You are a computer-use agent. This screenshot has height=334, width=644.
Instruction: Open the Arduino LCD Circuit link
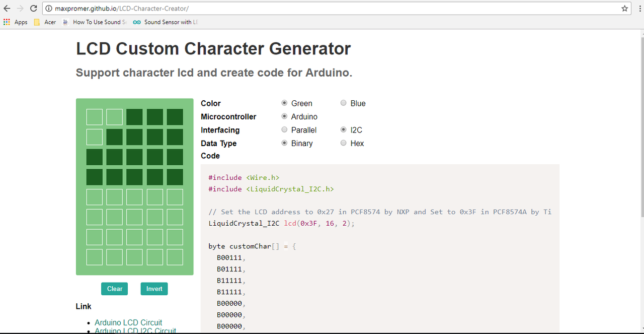pyautogui.click(x=128, y=322)
